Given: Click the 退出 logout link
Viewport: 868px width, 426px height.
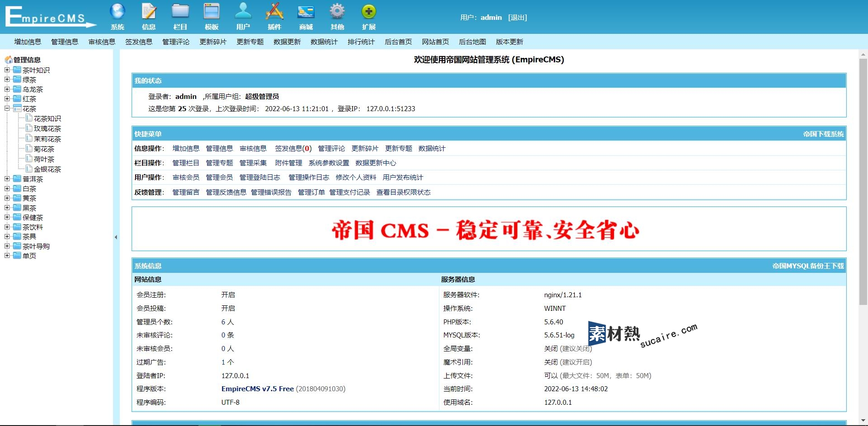Looking at the screenshot, I should [518, 18].
